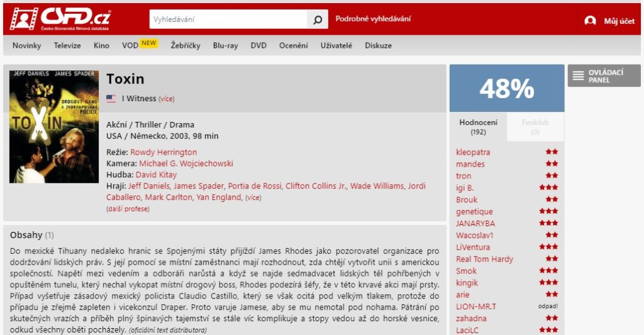This screenshot has height=335, width=644.
Task: Click the US flag icon beside I Witness
Action: point(111,99)
